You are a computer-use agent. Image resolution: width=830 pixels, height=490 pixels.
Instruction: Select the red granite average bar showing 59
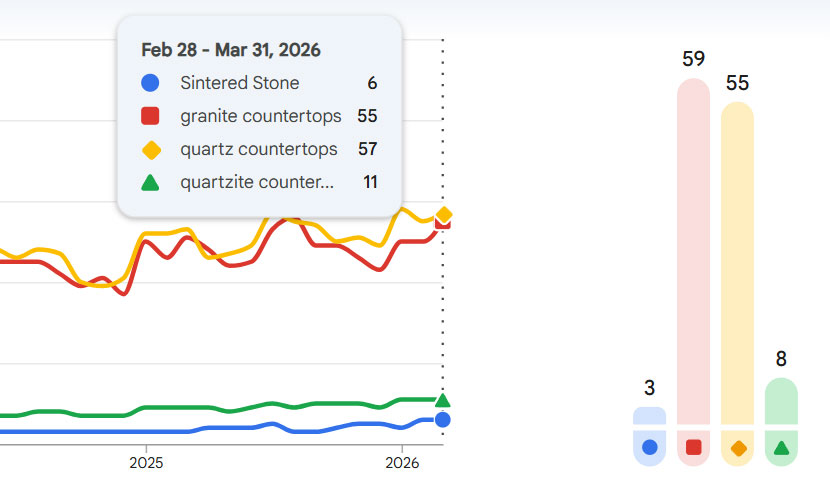[x=693, y=250]
